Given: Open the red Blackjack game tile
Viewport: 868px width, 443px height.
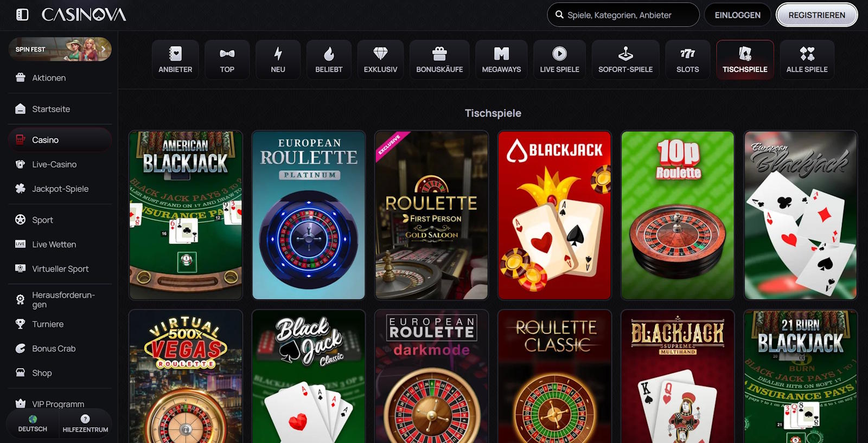Looking at the screenshot, I should click(554, 215).
